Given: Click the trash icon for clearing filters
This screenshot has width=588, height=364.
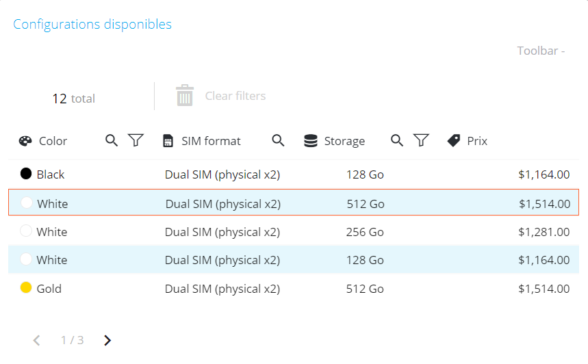Looking at the screenshot, I should click(x=185, y=95).
